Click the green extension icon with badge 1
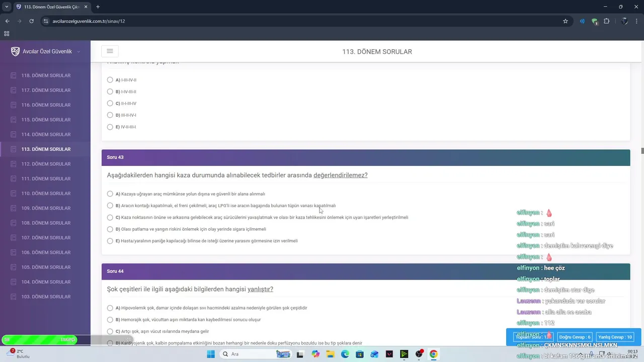This screenshot has width=644, height=362. pyautogui.click(x=595, y=21)
